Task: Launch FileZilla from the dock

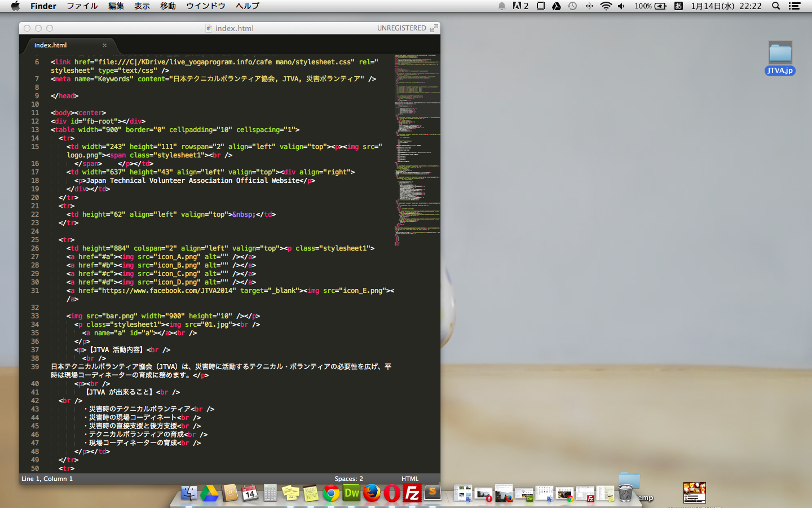Action: [412, 493]
